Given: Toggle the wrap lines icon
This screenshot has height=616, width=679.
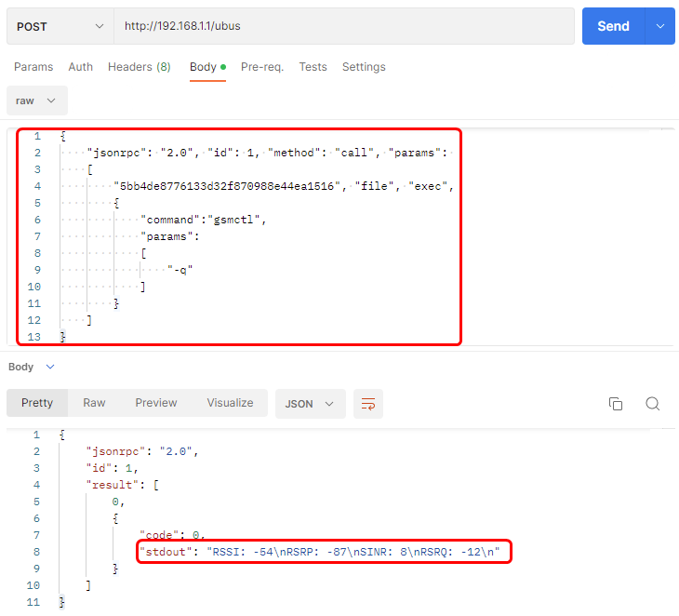Looking at the screenshot, I should coord(368,404).
